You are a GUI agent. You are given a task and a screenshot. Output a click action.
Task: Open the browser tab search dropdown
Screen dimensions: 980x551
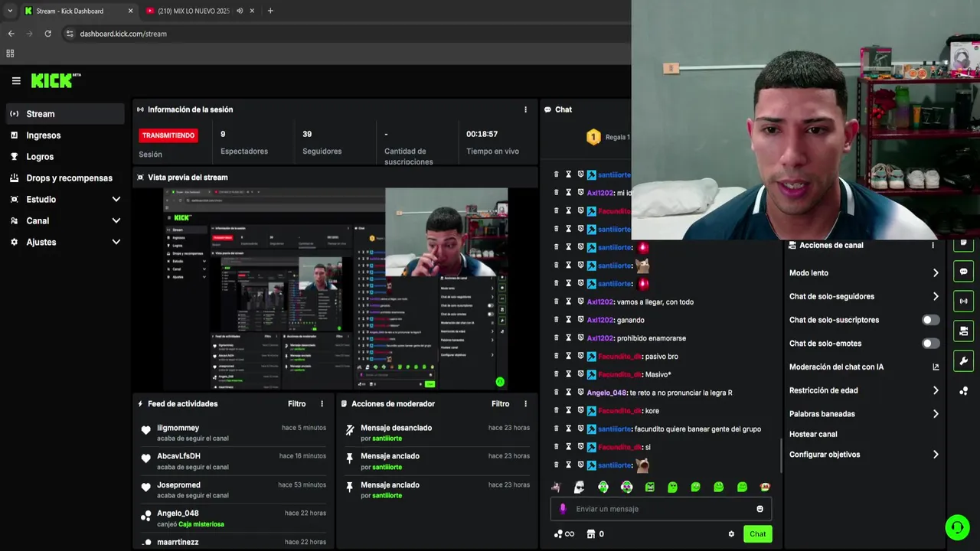10,11
